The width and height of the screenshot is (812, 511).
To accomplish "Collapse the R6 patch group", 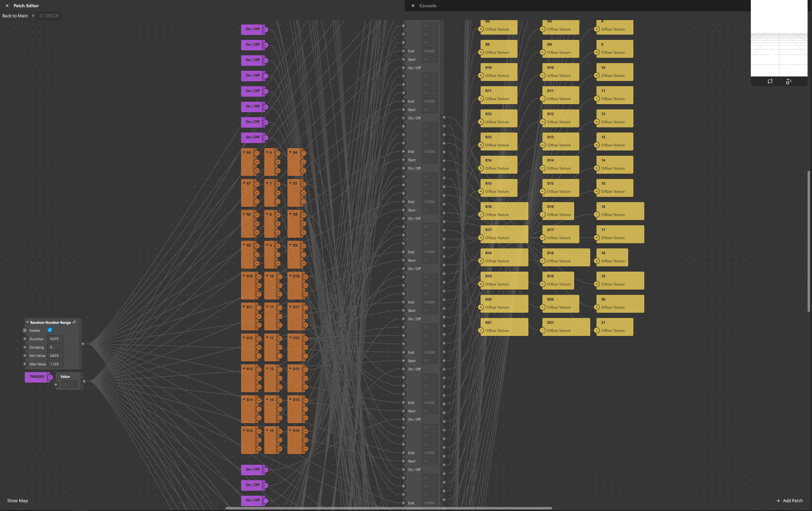I will pyautogui.click(x=244, y=152).
